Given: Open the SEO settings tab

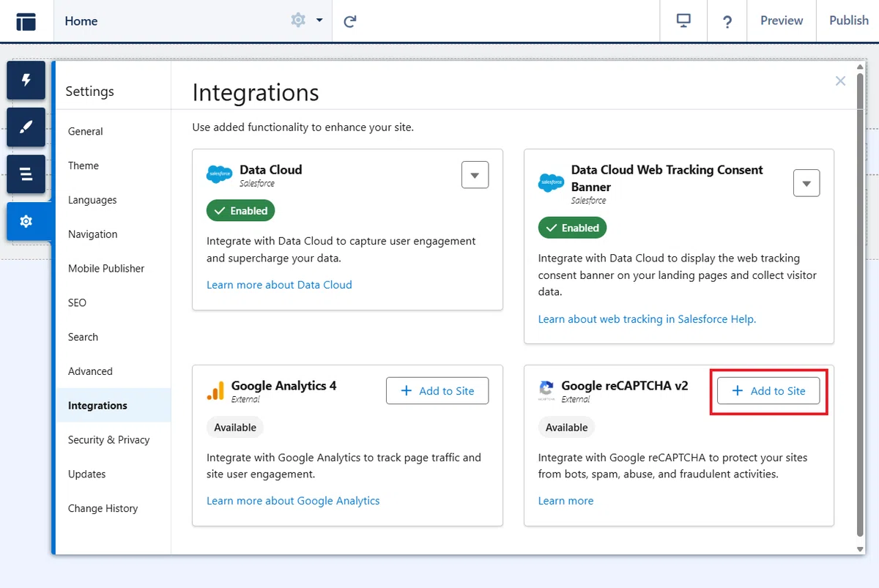Looking at the screenshot, I should coord(114,303).
